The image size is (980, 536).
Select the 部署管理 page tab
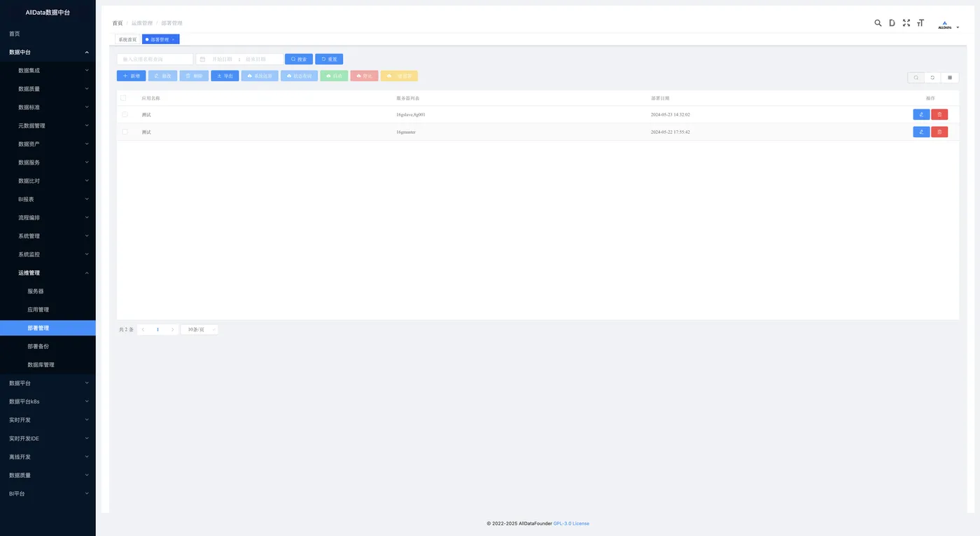[160, 39]
